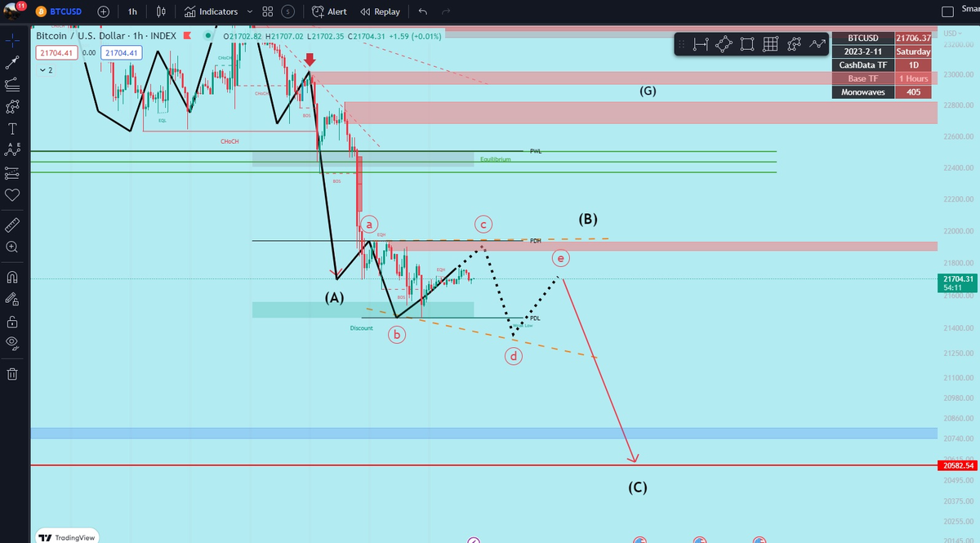
Task: Pick the Text annotation tool
Action: coord(12,129)
